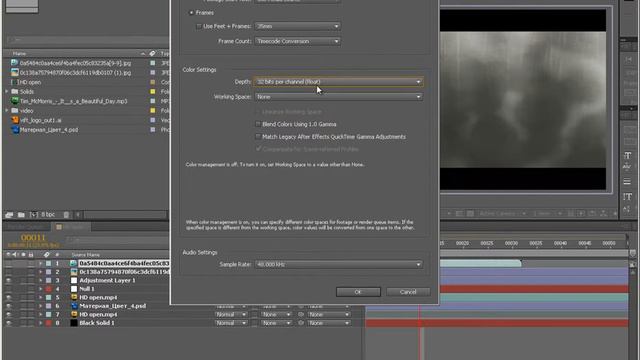Expand the video folder in Project panel
Viewport: 640px width, 360px height.
pos(7,111)
